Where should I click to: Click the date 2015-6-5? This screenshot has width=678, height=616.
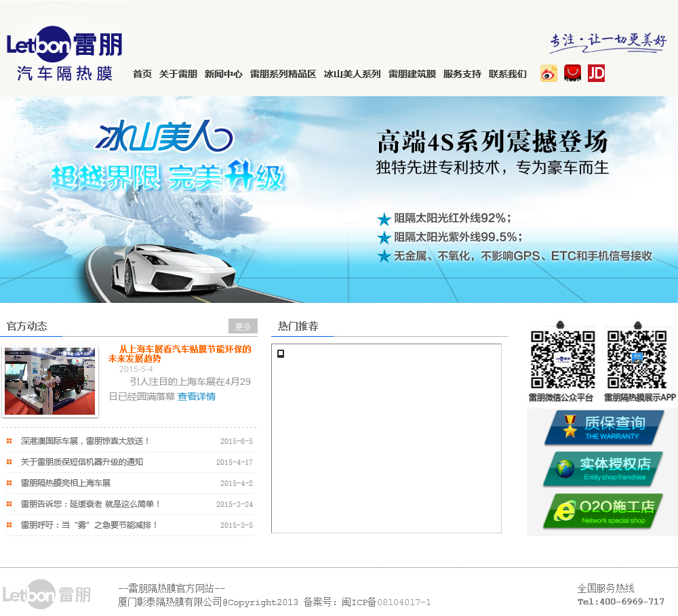click(236, 441)
